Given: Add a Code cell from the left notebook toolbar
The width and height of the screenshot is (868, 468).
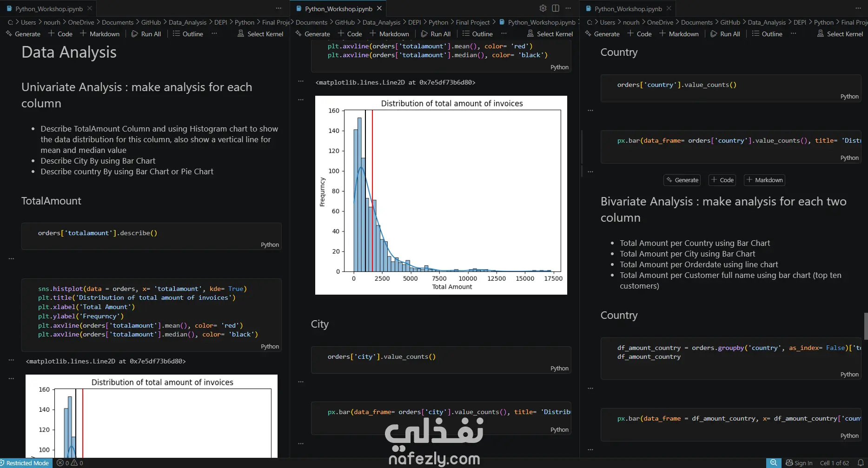Looking at the screenshot, I should pos(60,34).
